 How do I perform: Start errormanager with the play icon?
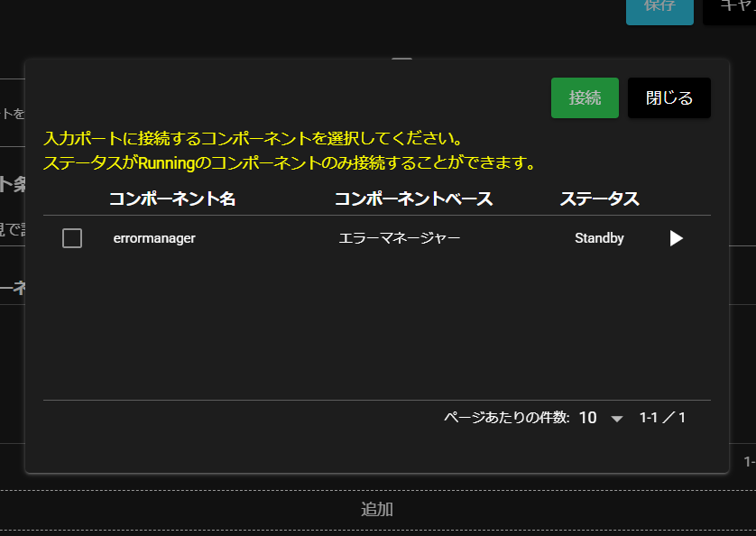pos(676,238)
